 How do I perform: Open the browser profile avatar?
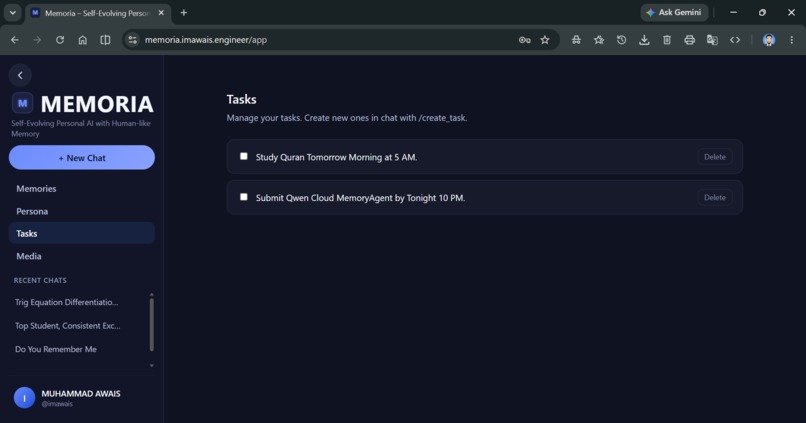tap(769, 40)
